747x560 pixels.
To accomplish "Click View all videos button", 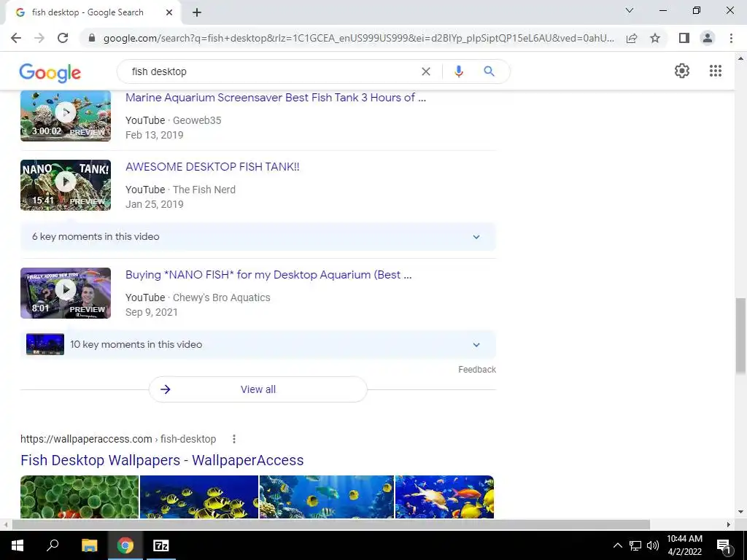I will click(258, 389).
